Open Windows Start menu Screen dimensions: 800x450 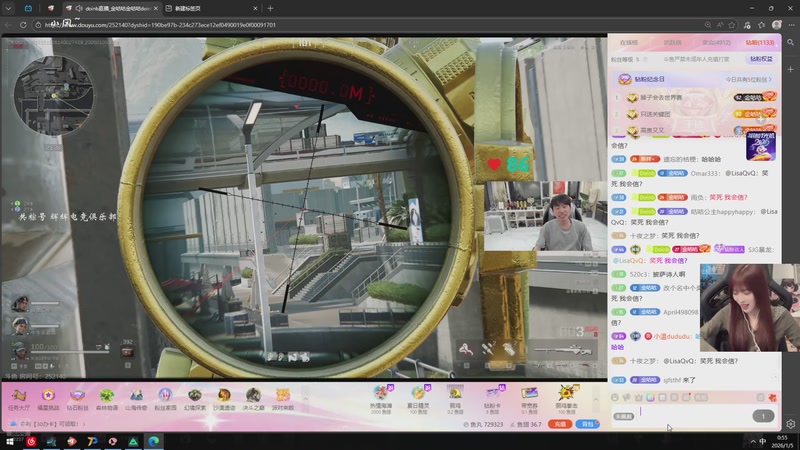pyautogui.click(x=10, y=441)
